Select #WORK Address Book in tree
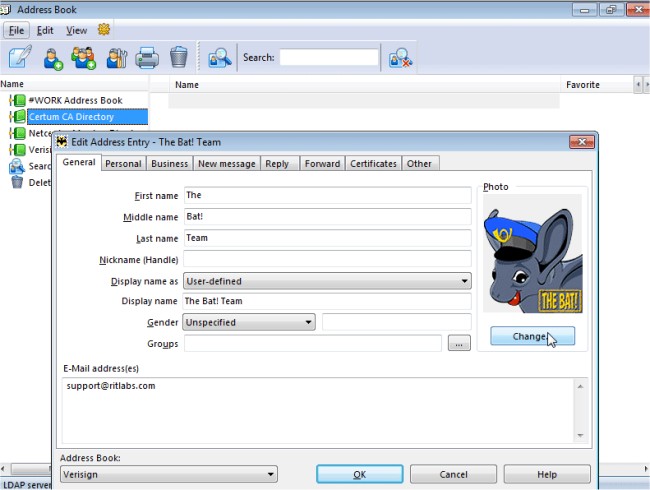This screenshot has width=650, height=490. 75,101
